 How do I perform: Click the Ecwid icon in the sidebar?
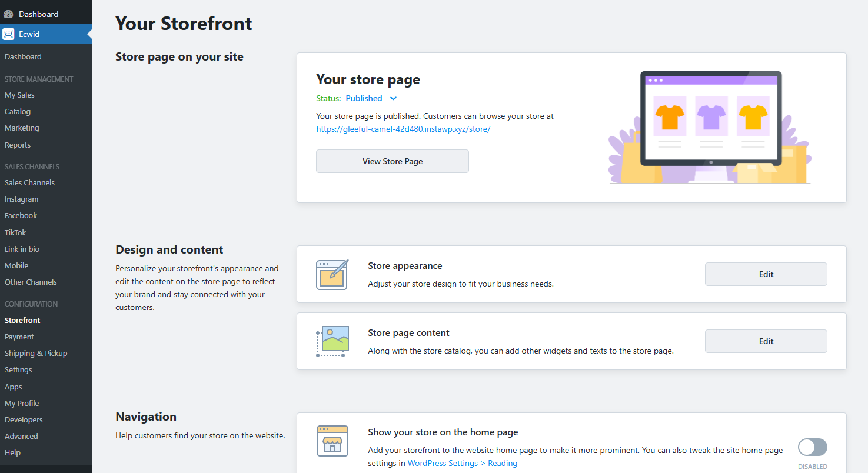[x=8, y=34]
